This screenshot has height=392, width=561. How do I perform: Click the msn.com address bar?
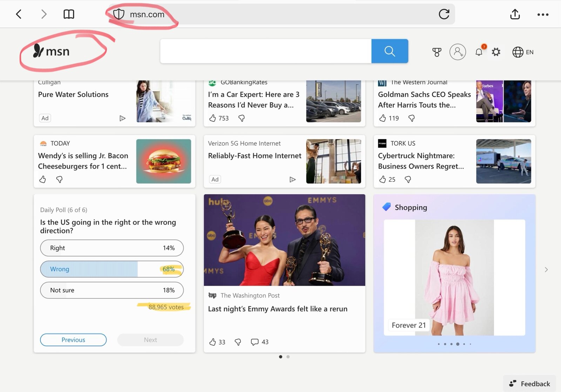pos(282,14)
